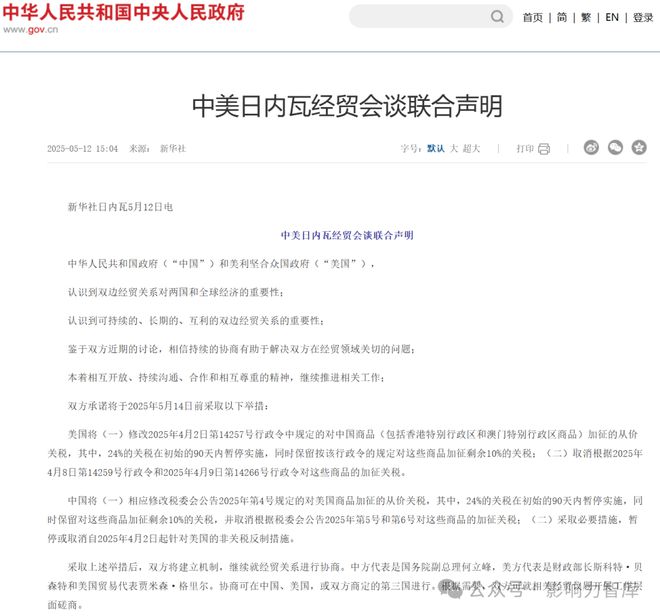
Task: Click into the site search box
Action: coord(431,16)
